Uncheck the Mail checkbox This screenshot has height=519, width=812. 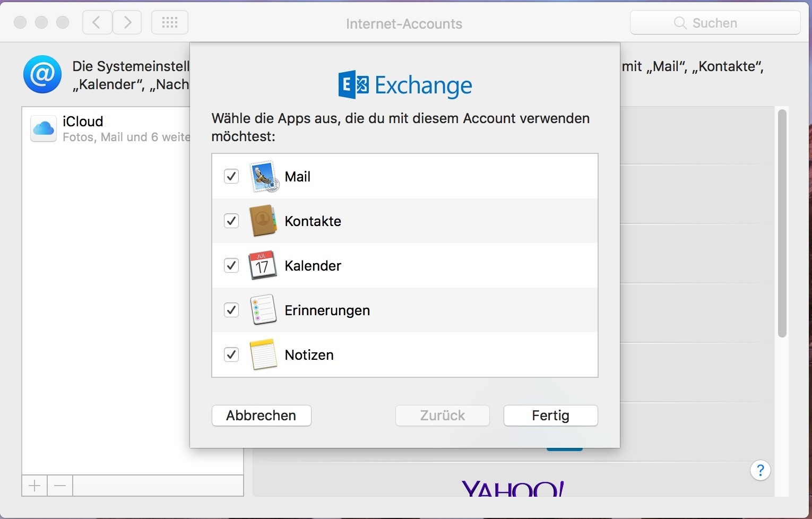click(x=231, y=176)
